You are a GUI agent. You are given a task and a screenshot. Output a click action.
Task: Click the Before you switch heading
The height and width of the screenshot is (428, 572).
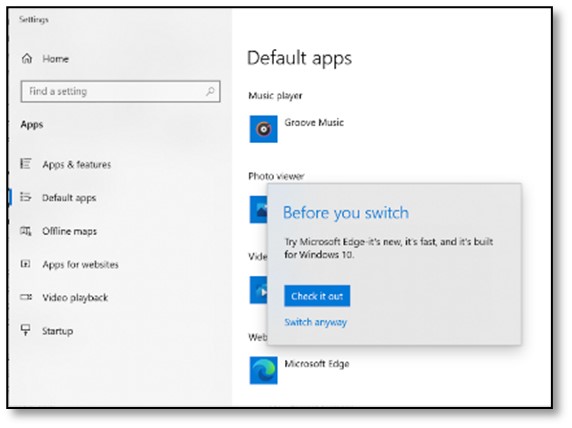point(346,213)
